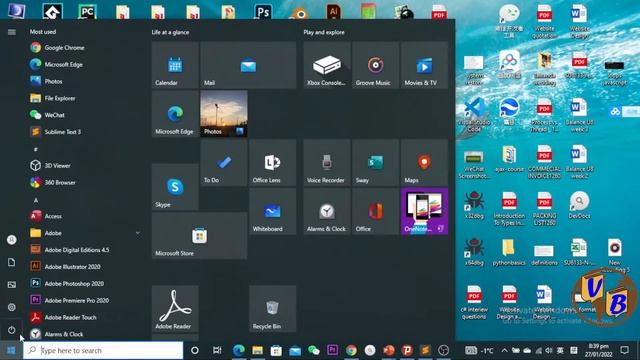Launch Adobe Photoshop 2020 from list
This screenshot has width=640, height=360.
(x=74, y=283)
